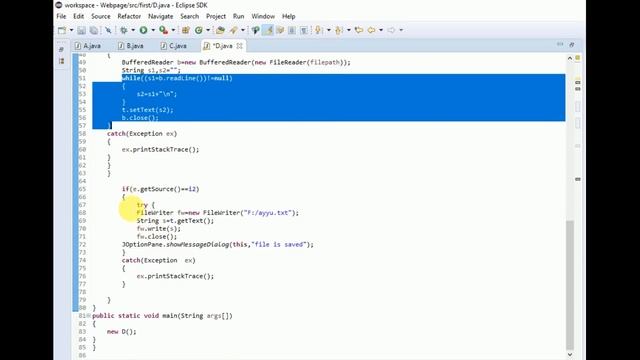This screenshot has height=360, width=640.
Task: Open the Help menu
Action: (289, 16)
